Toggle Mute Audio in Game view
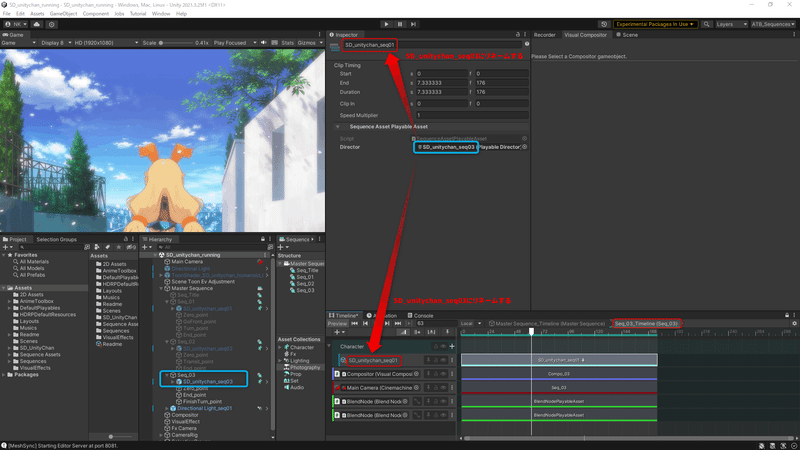The image size is (800, 450). [x=264, y=43]
